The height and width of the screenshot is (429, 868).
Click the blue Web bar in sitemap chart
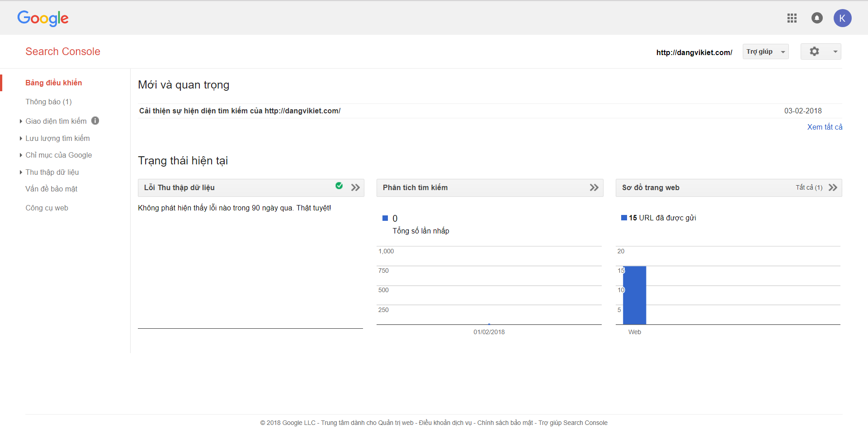[x=634, y=295]
